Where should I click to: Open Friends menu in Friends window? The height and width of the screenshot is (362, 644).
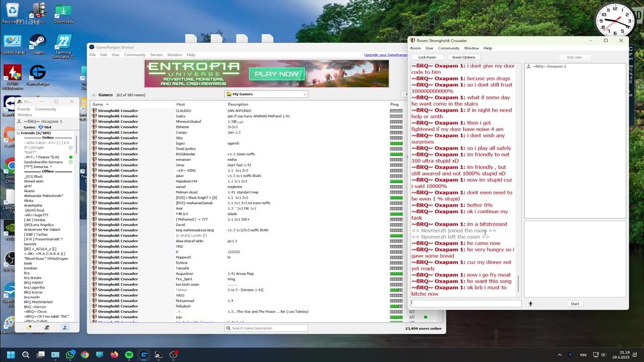point(24,109)
